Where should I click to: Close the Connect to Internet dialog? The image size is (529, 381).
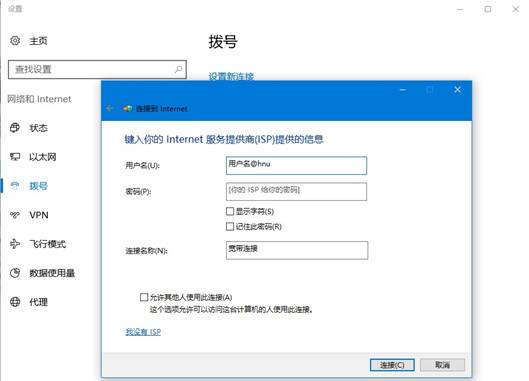tap(457, 89)
